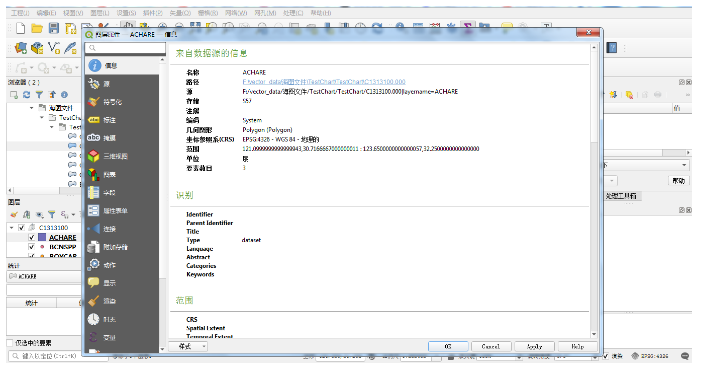Open the Layer menu in menu bar
The height and width of the screenshot is (375, 702).
point(99,13)
